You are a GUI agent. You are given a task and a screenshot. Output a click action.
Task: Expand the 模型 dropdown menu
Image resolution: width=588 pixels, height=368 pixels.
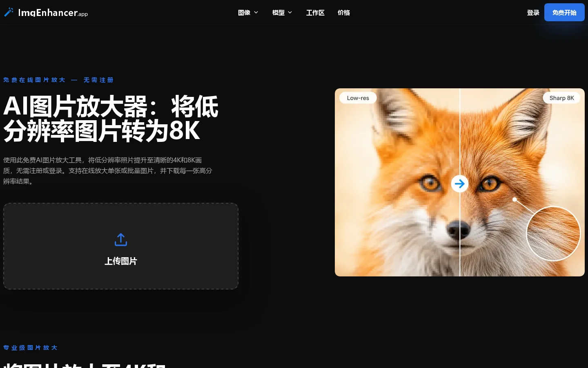point(282,13)
